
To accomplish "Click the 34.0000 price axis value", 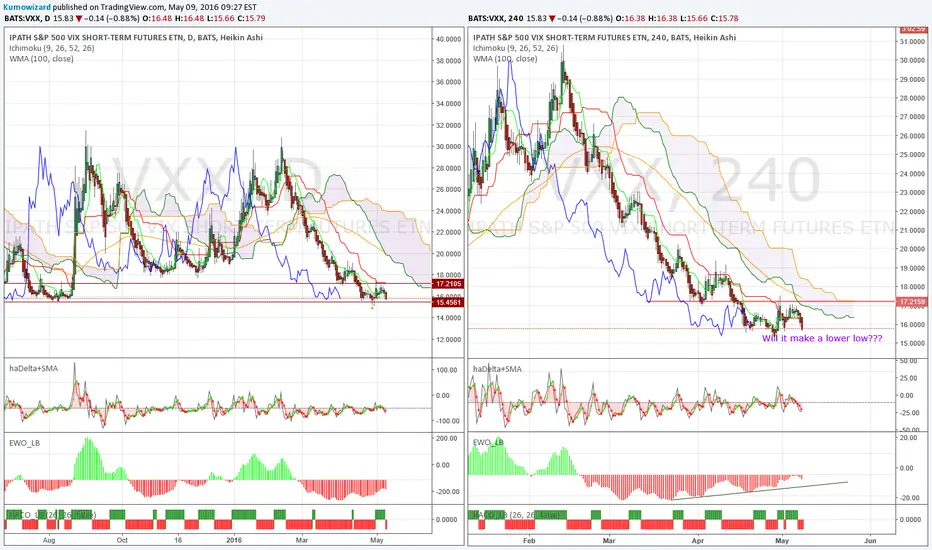I will pyautogui.click(x=449, y=103).
